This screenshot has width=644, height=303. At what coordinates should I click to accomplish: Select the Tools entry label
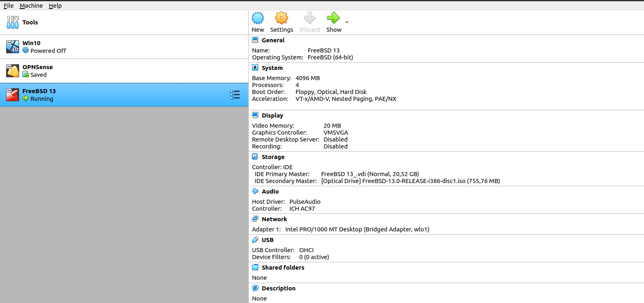[x=30, y=22]
